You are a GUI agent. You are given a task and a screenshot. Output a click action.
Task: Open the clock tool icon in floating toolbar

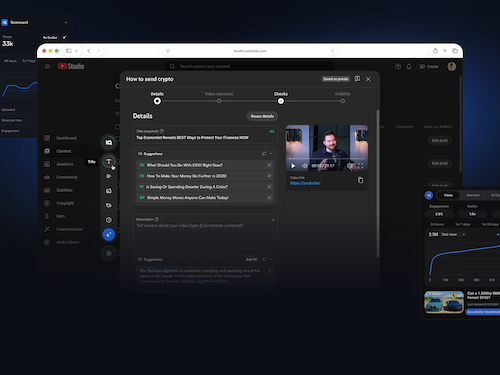(x=109, y=220)
